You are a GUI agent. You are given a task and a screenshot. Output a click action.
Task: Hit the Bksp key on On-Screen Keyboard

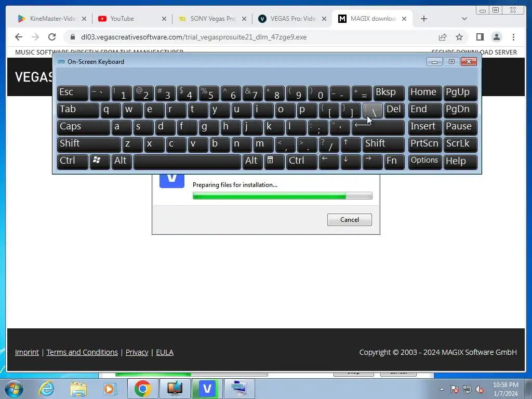389,93
